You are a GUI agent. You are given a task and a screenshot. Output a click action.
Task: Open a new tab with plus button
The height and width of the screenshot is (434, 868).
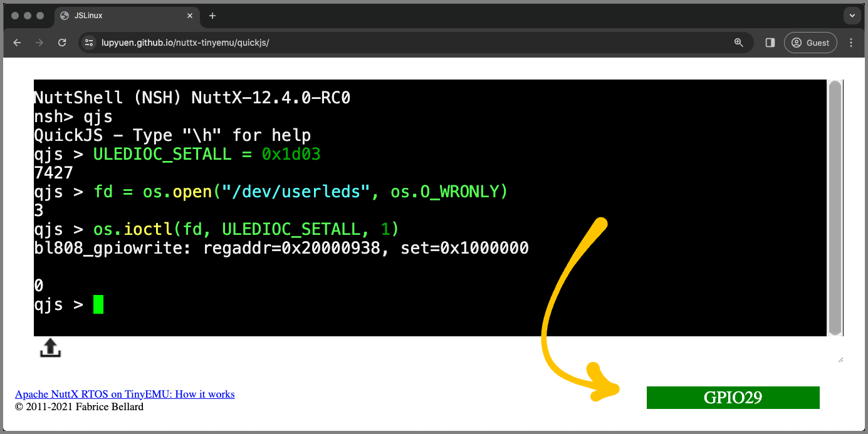pos(212,16)
